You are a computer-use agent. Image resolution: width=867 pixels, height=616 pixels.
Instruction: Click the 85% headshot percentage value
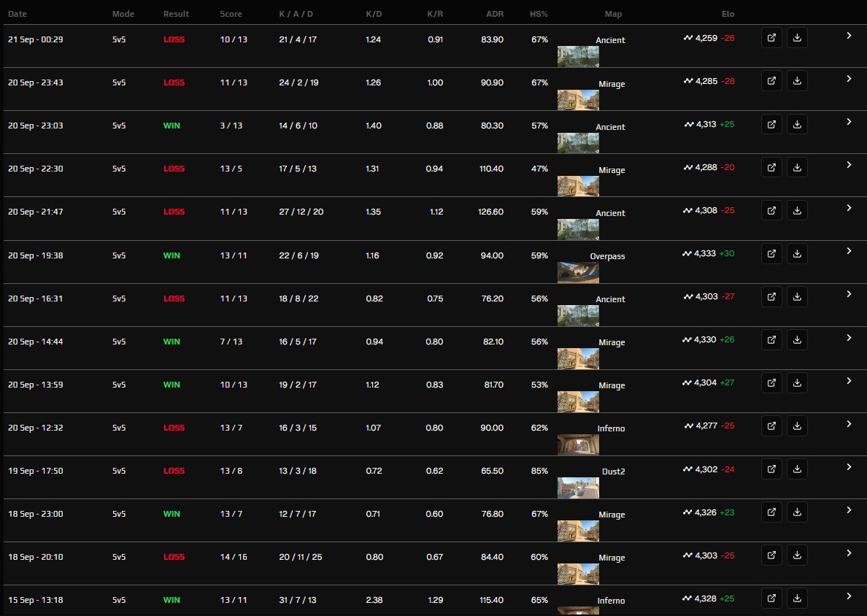539,471
